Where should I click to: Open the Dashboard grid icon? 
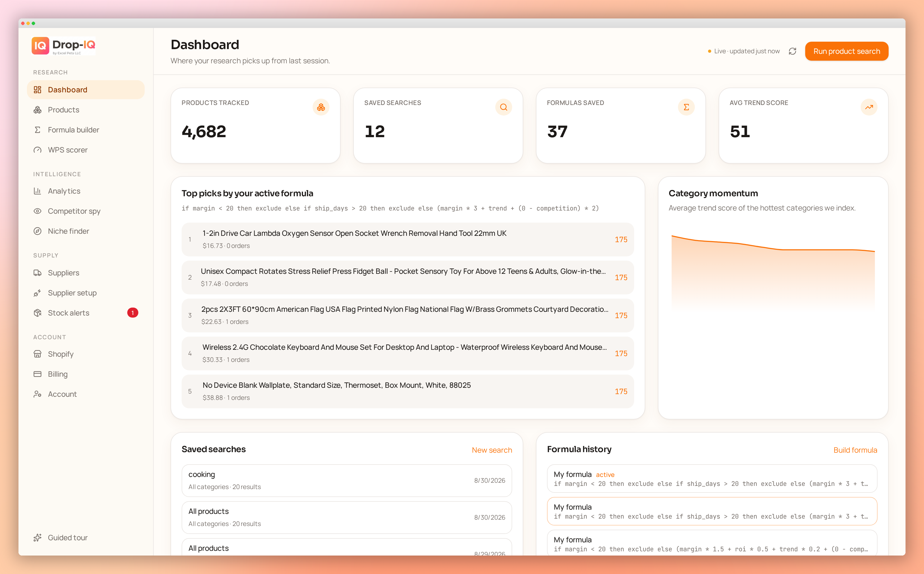pos(37,90)
